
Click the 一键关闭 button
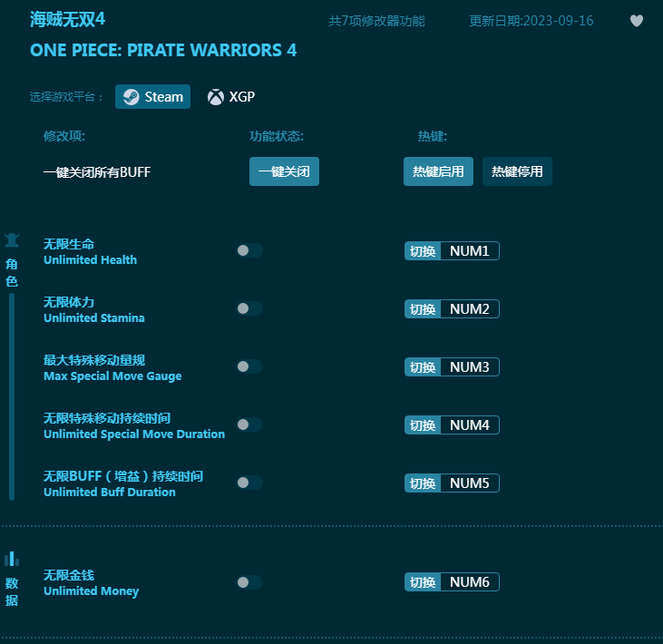[284, 171]
